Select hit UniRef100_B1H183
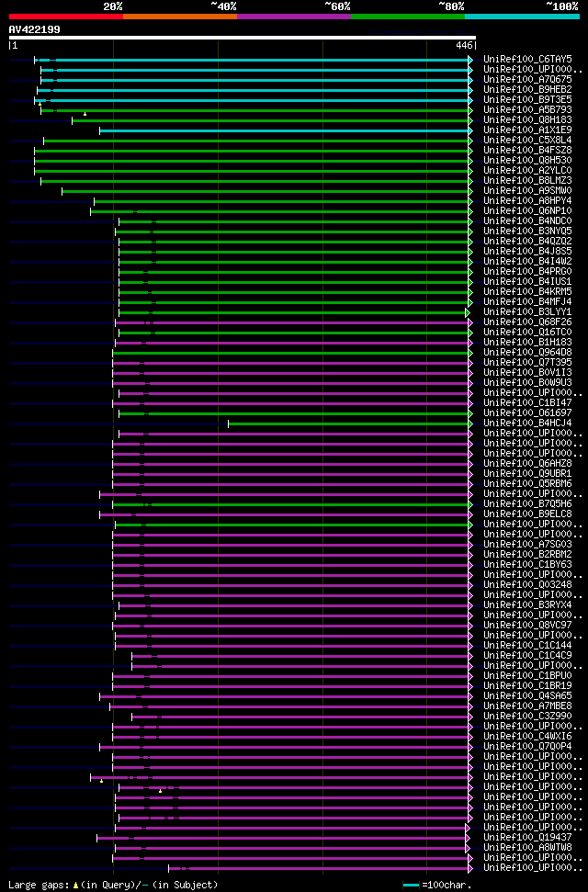 pyautogui.click(x=527, y=343)
